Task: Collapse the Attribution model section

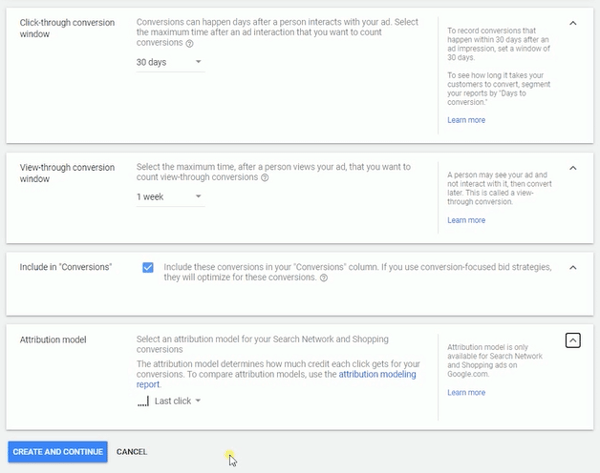Action: tap(573, 340)
